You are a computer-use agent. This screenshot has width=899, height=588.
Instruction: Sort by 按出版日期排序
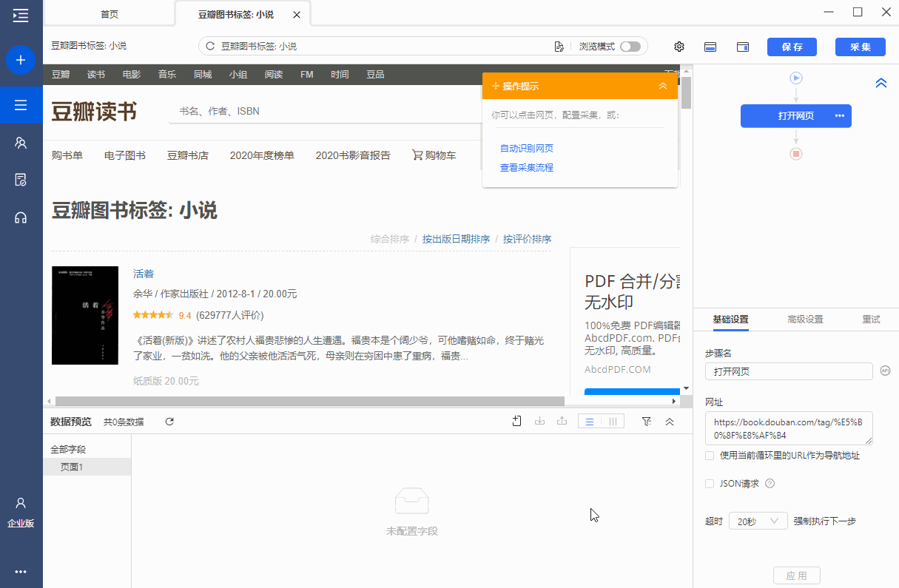(x=456, y=239)
